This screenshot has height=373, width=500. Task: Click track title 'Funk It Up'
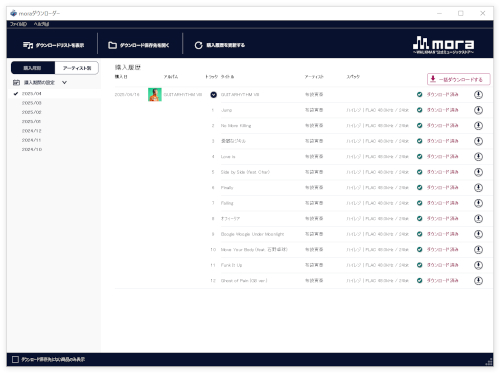coord(231,265)
